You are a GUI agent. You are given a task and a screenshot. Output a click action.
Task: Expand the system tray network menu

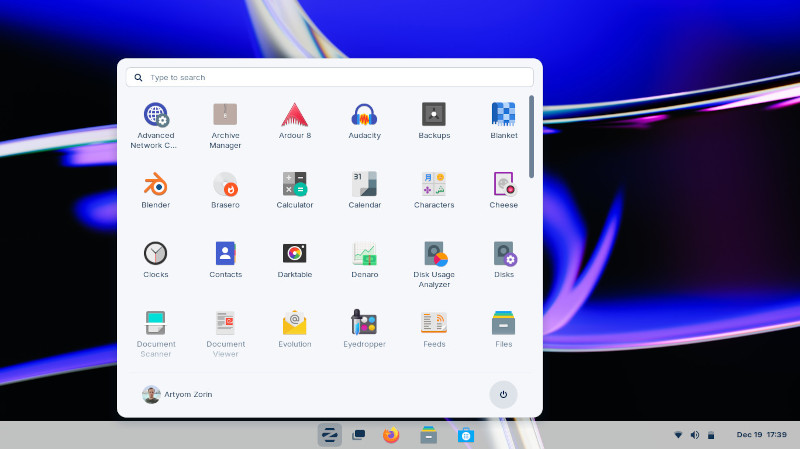678,435
